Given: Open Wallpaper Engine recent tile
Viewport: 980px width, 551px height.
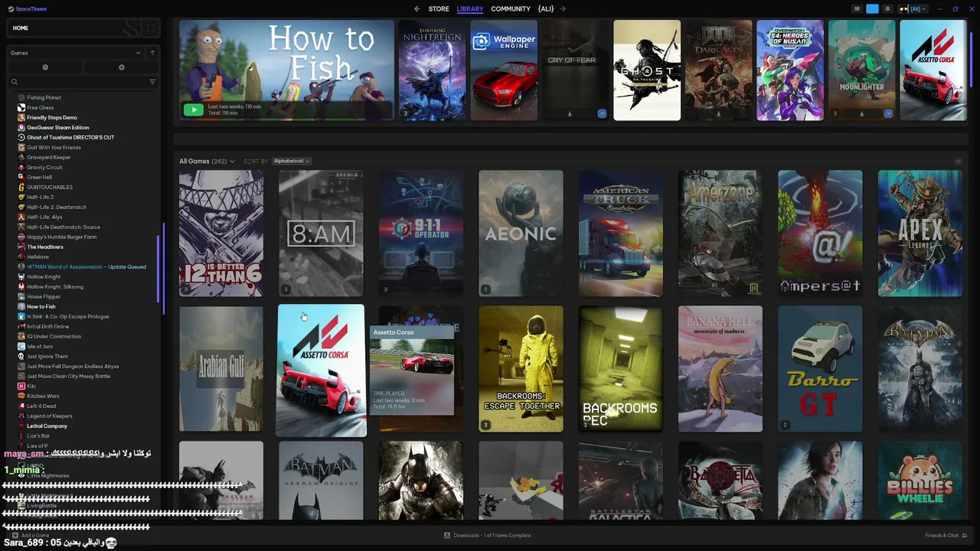Looking at the screenshot, I should click(504, 70).
